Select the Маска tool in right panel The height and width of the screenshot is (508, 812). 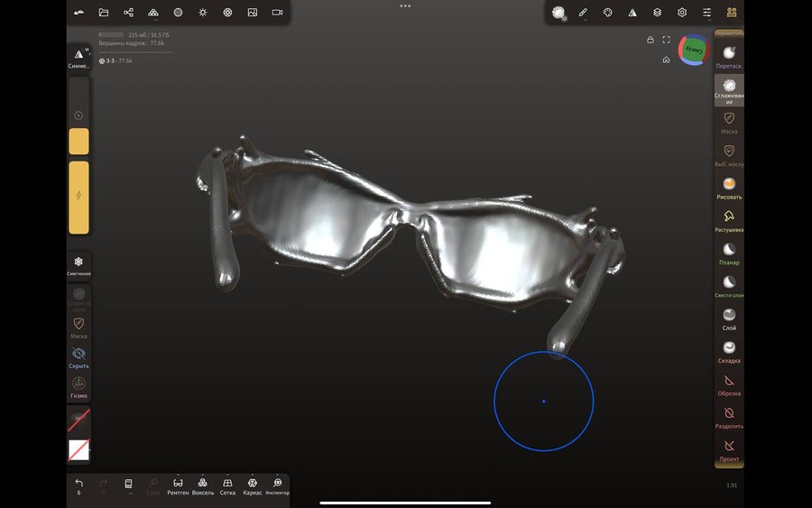[729, 124]
